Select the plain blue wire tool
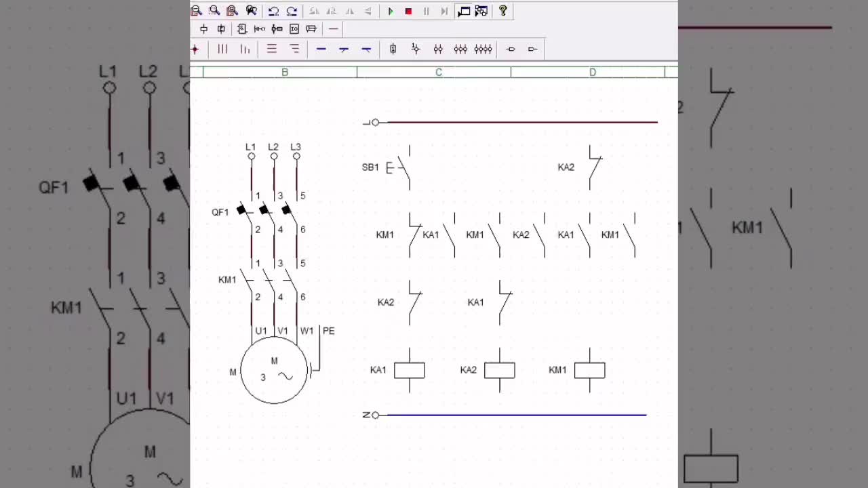The width and height of the screenshot is (868, 488). [321, 49]
